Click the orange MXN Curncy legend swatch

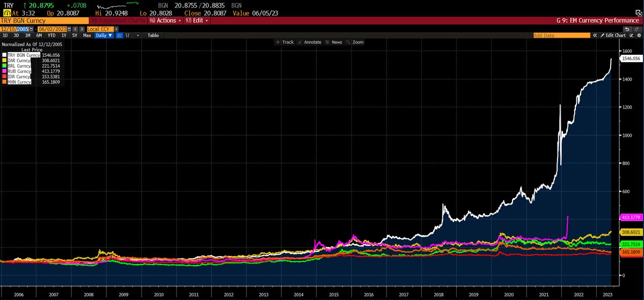tap(4, 82)
